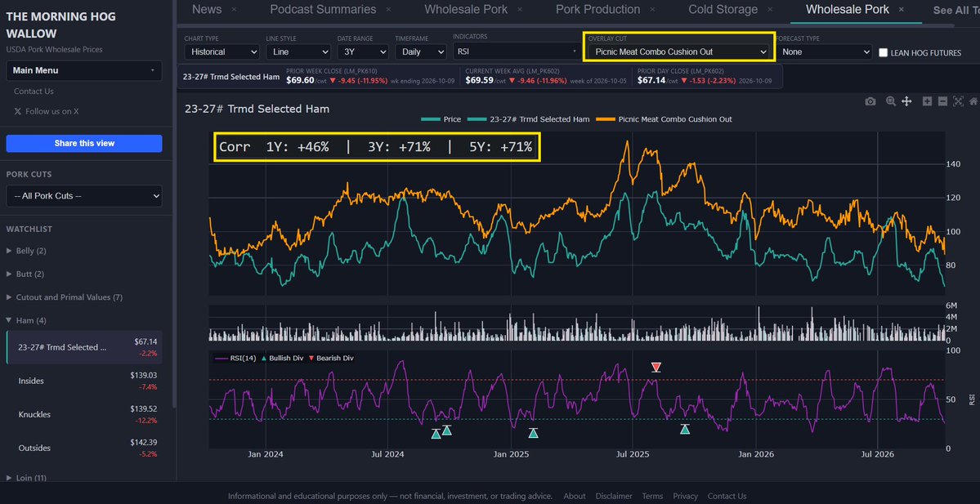Image resolution: width=980 pixels, height=504 pixels.
Task: Expand Cutout and Primal Values group
Action: [x=65, y=297]
